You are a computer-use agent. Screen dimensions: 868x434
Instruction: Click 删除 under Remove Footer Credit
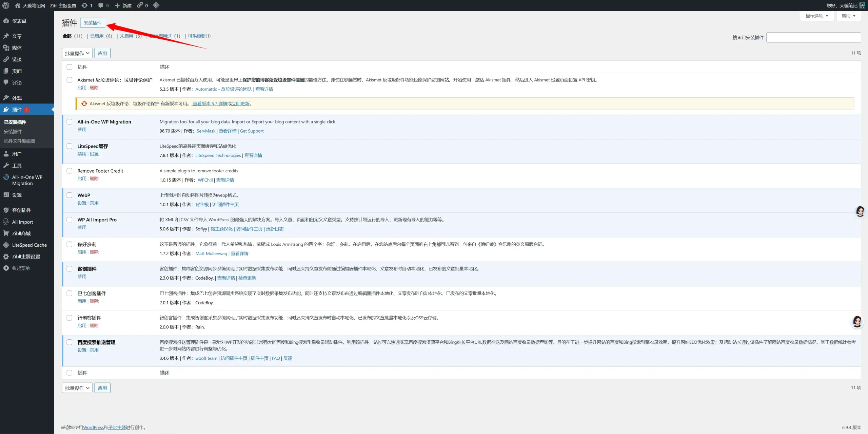94,178
